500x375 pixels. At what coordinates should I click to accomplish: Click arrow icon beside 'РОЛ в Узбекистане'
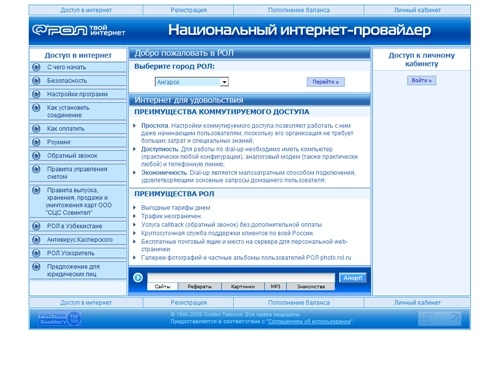click(36, 226)
